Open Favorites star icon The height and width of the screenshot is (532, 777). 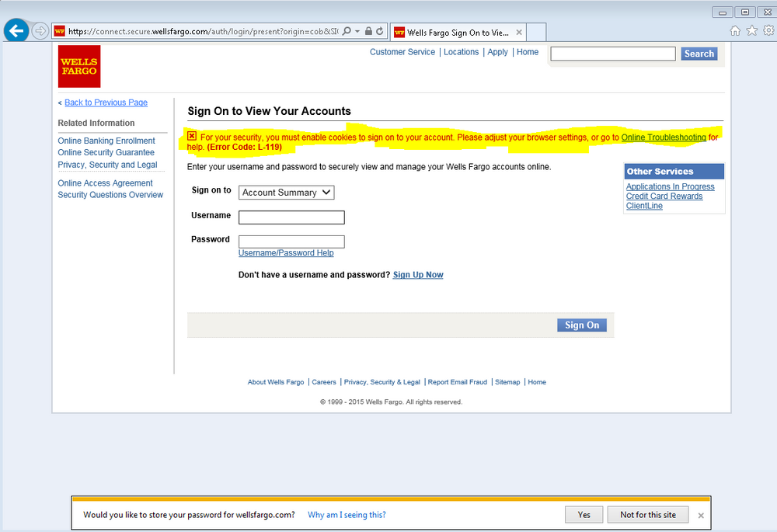(x=751, y=31)
